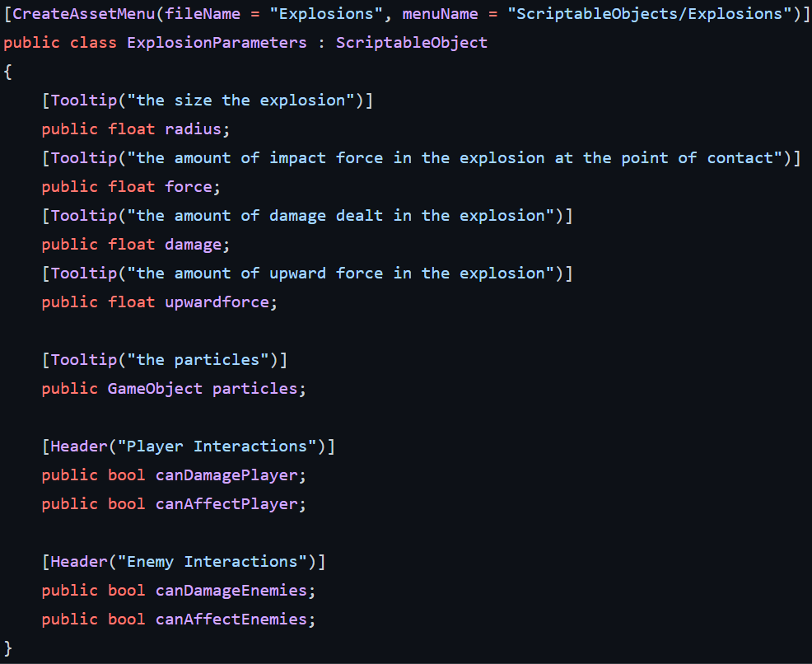The height and width of the screenshot is (664, 812).
Task: Place cursor on the radius field
Action: pos(194,129)
